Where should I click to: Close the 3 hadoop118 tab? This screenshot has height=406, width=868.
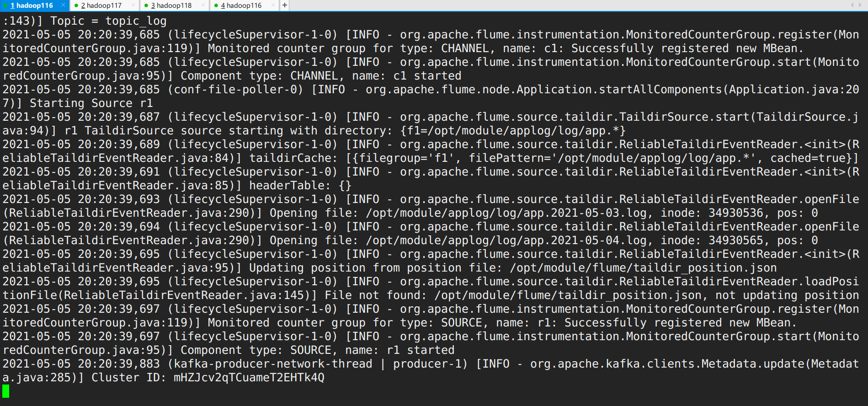(x=203, y=5)
